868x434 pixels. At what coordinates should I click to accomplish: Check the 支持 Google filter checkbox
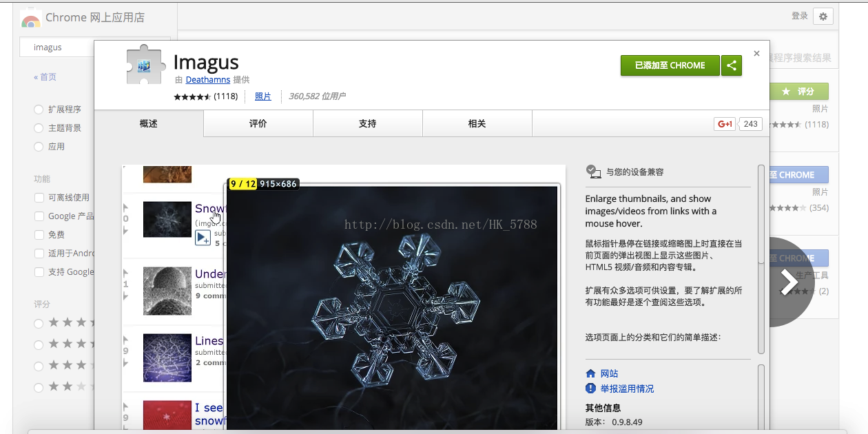pyautogui.click(x=39, y=272)
